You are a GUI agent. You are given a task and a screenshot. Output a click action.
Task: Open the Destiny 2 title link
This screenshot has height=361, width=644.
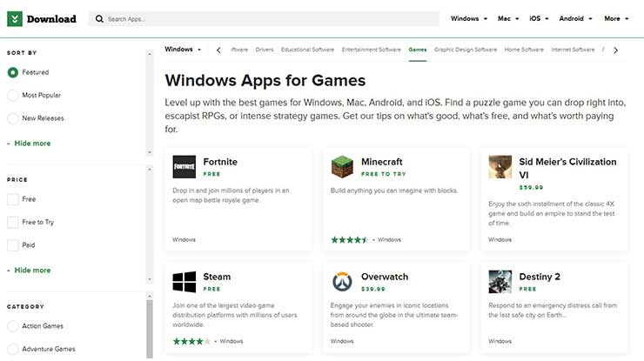tap(540, 277)
